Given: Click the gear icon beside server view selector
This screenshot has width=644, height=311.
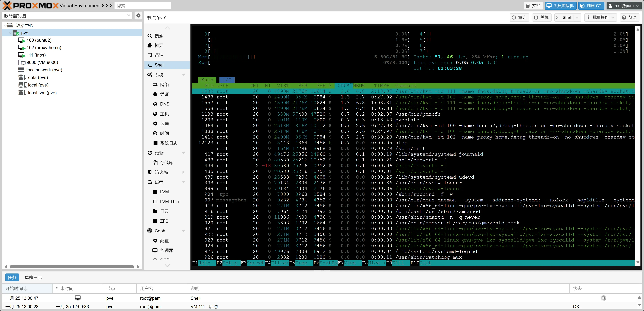Looking at the screenshot, I should tap(138, 15).
